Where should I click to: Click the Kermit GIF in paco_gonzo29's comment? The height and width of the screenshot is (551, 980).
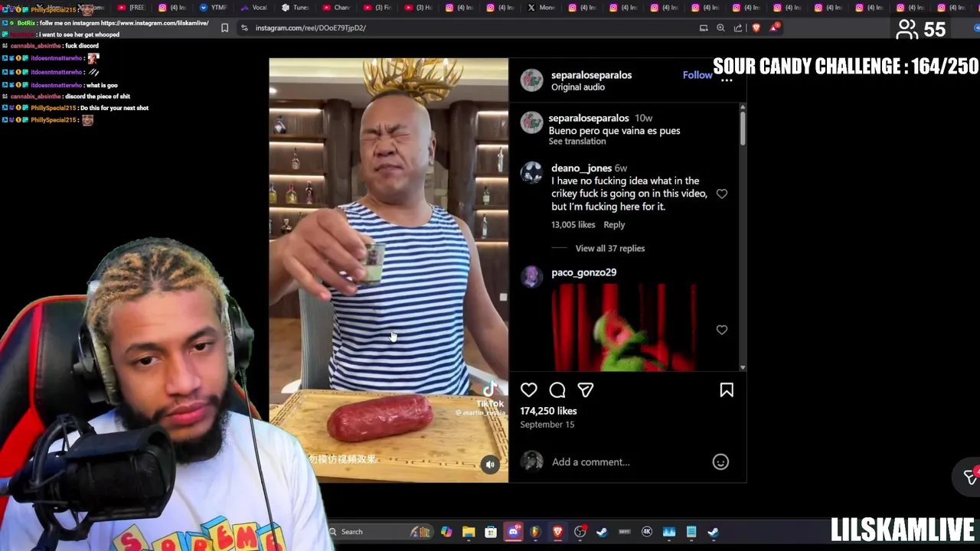click(x=624, y=328)
